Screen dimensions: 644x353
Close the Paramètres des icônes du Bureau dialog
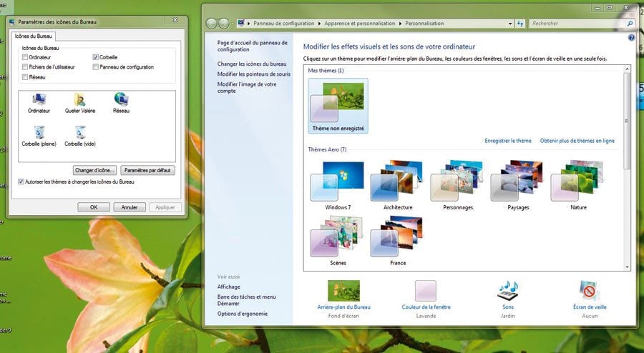[175, 20]
